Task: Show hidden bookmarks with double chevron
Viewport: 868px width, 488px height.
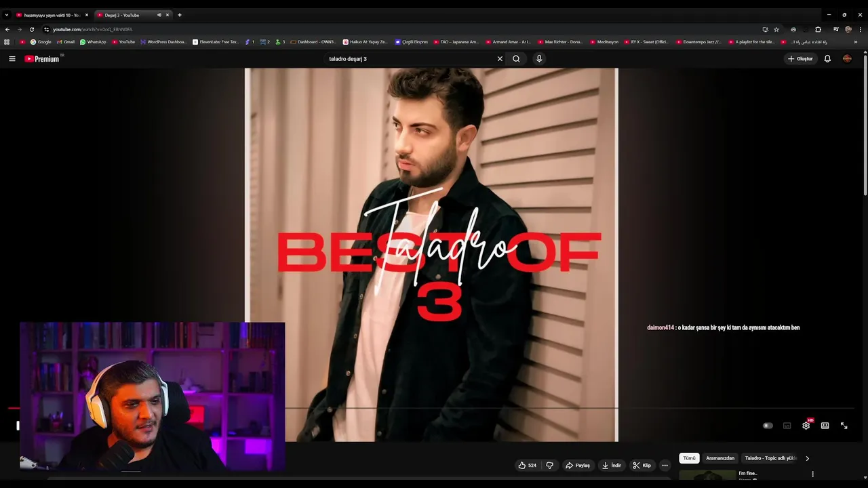Action: (855, 42)
